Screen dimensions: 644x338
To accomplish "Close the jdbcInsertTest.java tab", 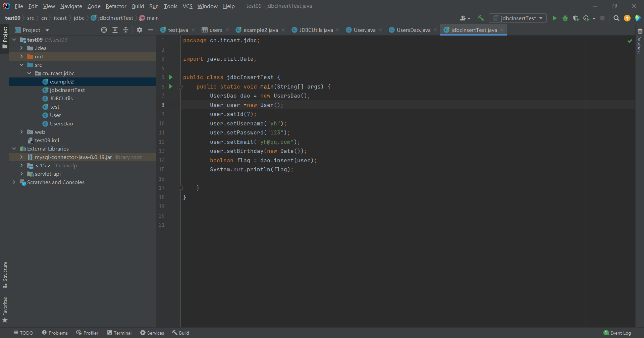I will coord(502,30).
